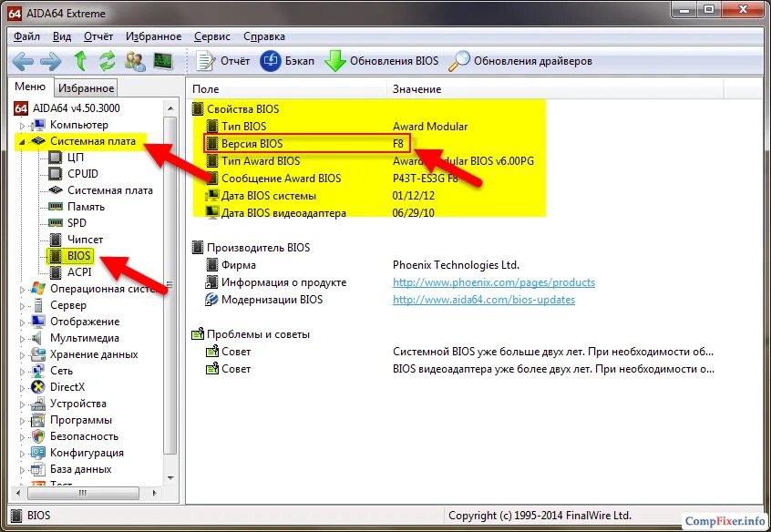Switch to the Избранное sidebar tab
Screen dimensions: 771x532
point(86,88)
